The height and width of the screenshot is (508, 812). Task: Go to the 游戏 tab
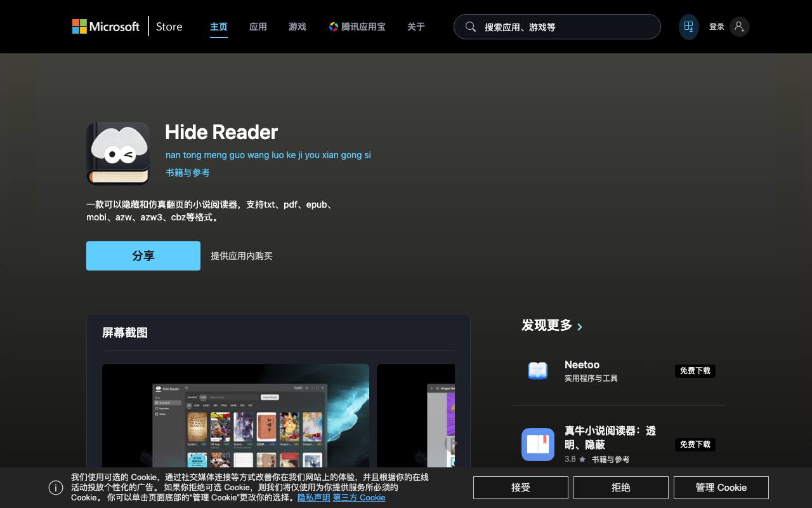coord(298,27)
